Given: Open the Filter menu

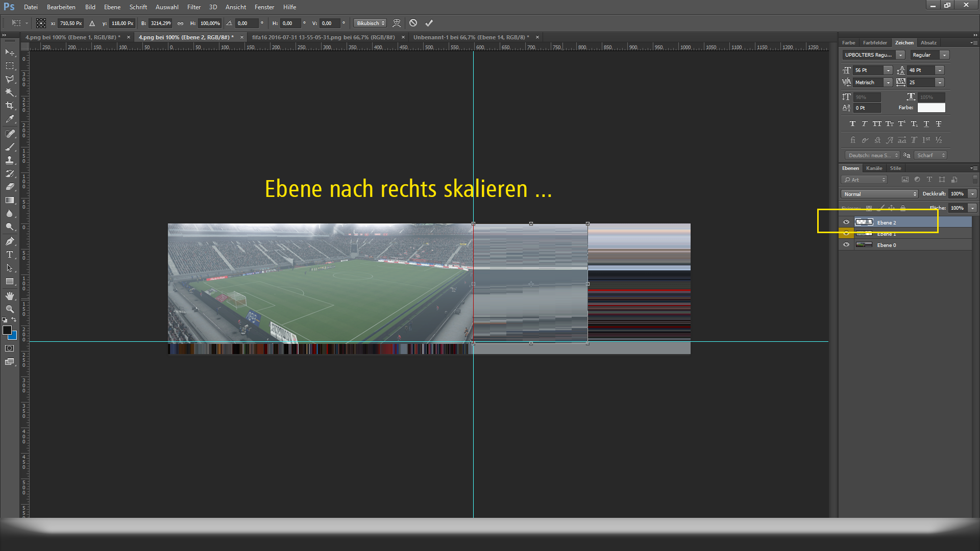Looking at the screenshot, I should [x=194, y=7].
